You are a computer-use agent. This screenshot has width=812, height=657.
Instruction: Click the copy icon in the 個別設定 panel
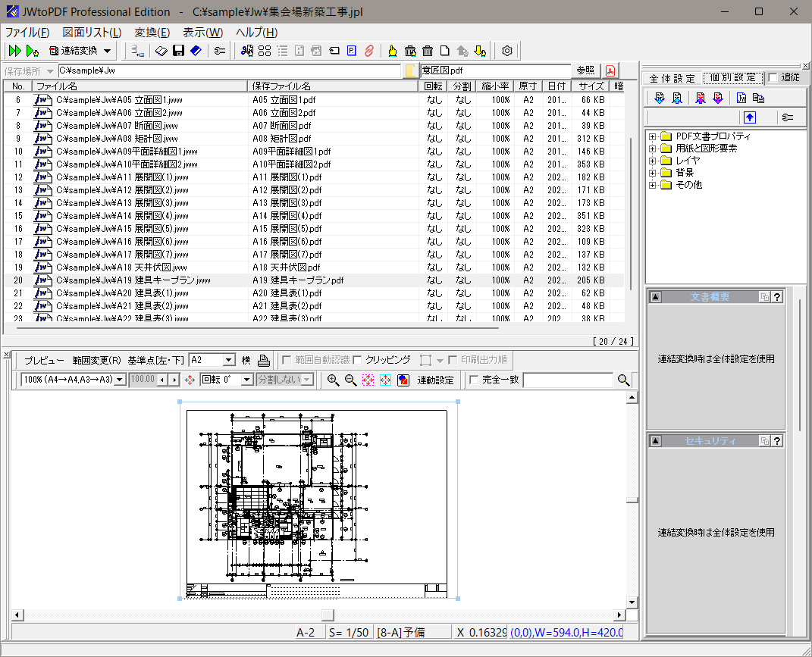tap(758, 98)
